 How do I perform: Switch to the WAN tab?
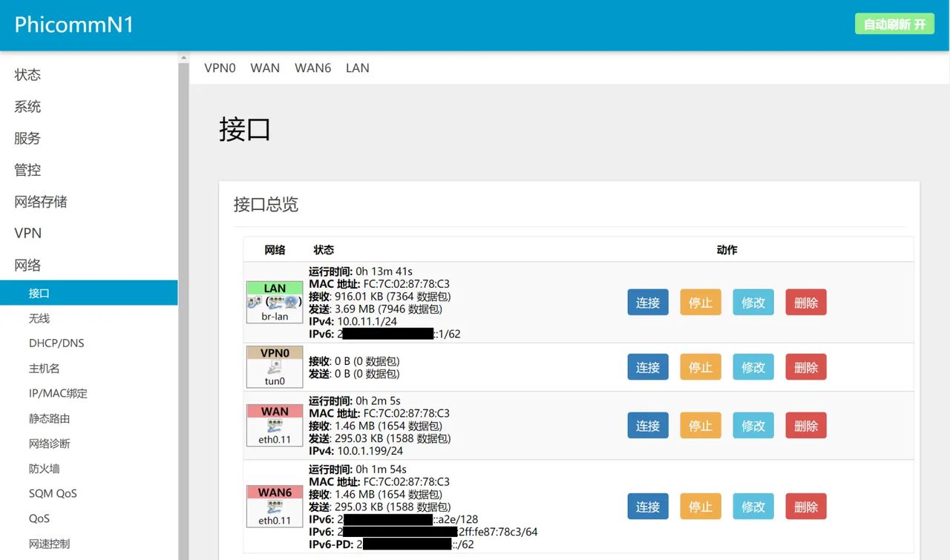click(265, 67)
